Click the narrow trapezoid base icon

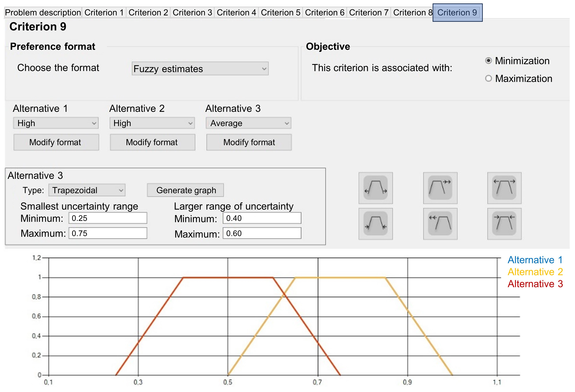pos(375,224)
